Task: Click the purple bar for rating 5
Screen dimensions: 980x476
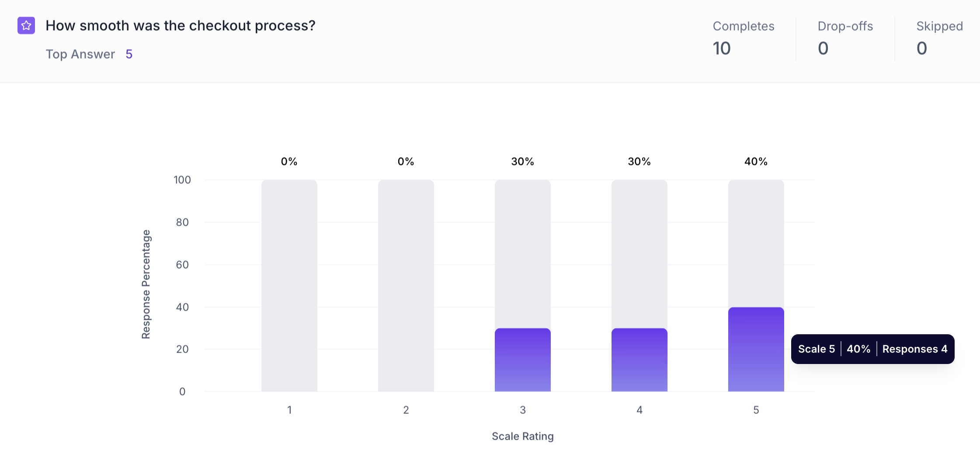Action: (x=756, y=349)
